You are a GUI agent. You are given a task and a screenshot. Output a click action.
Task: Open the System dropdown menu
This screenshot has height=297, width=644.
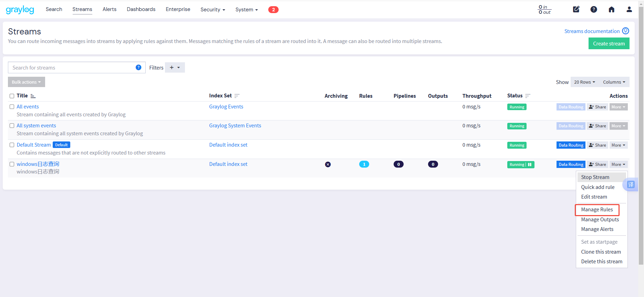[247, 10]
